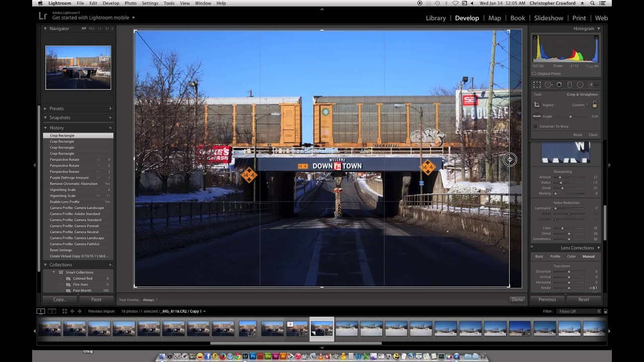Collapse the Collections panel
644x362 pixels.
[45, 265]
